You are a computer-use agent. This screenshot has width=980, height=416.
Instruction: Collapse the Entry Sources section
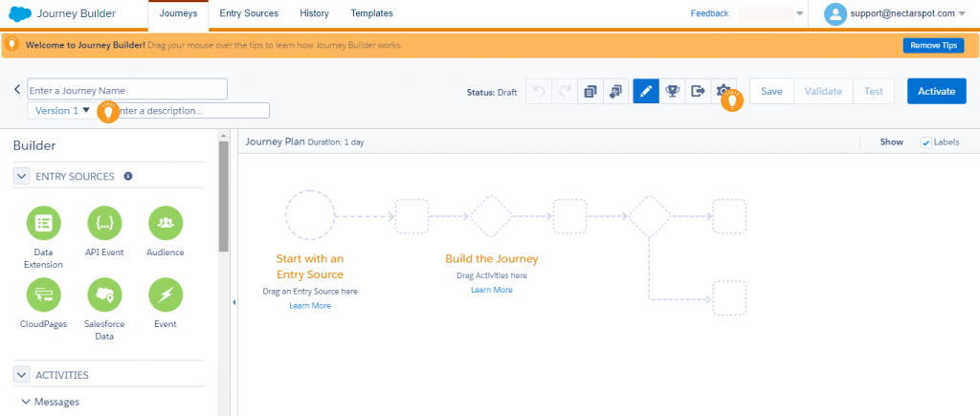click(x=20, y=177)
